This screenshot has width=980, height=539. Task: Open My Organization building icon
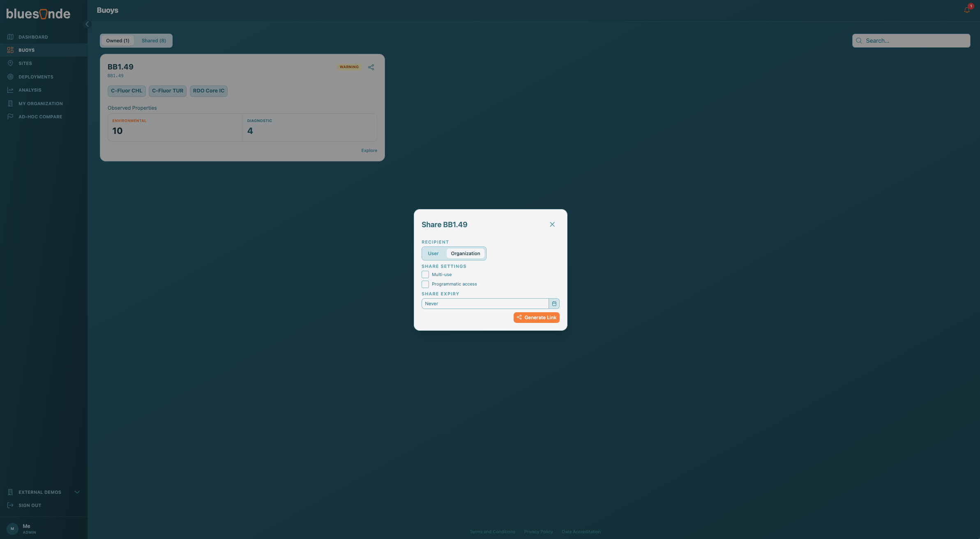10,104
